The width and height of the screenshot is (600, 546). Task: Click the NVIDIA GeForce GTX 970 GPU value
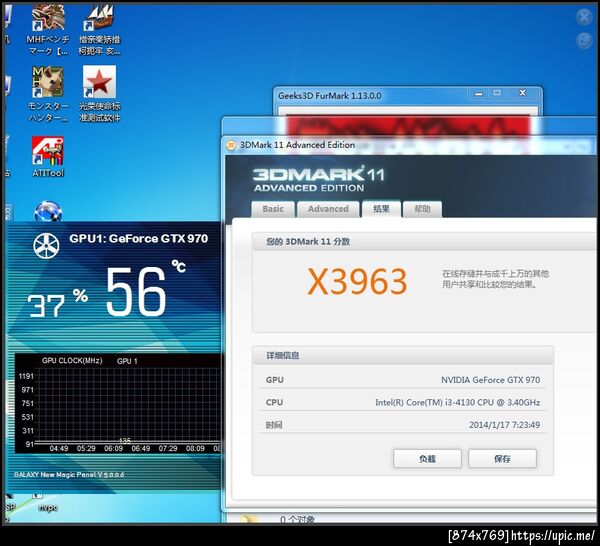pos(490,380)
